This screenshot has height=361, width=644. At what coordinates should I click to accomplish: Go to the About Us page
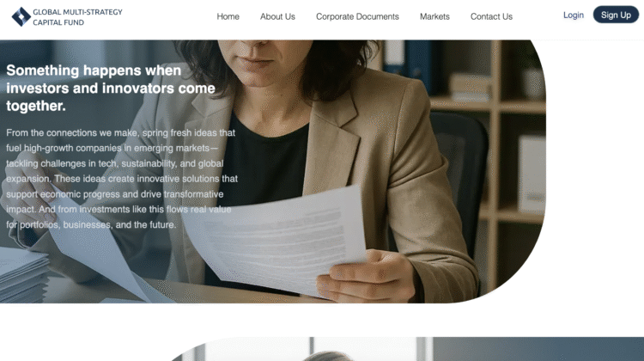pos(277,16)
